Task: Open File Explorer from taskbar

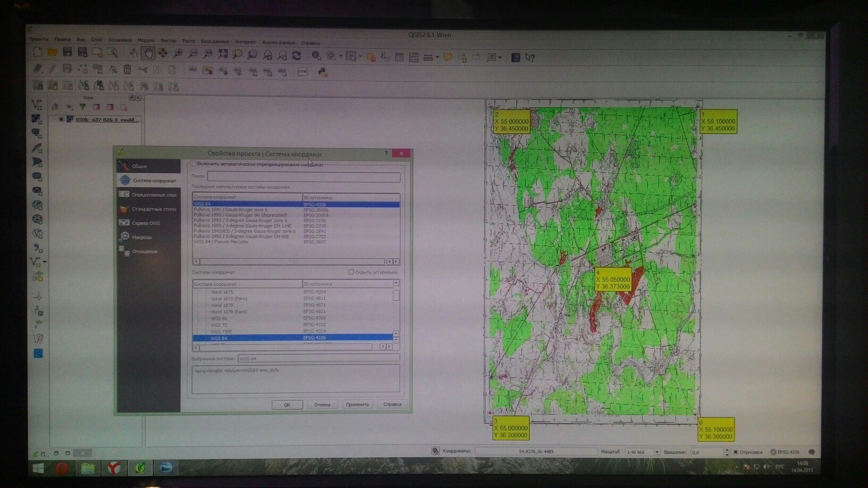Action: (x=88, y=468)
